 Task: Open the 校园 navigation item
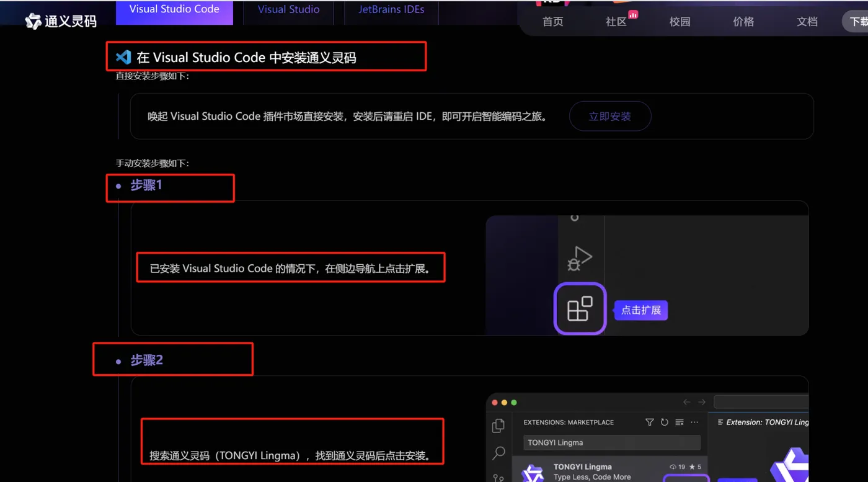pos(680,22)
